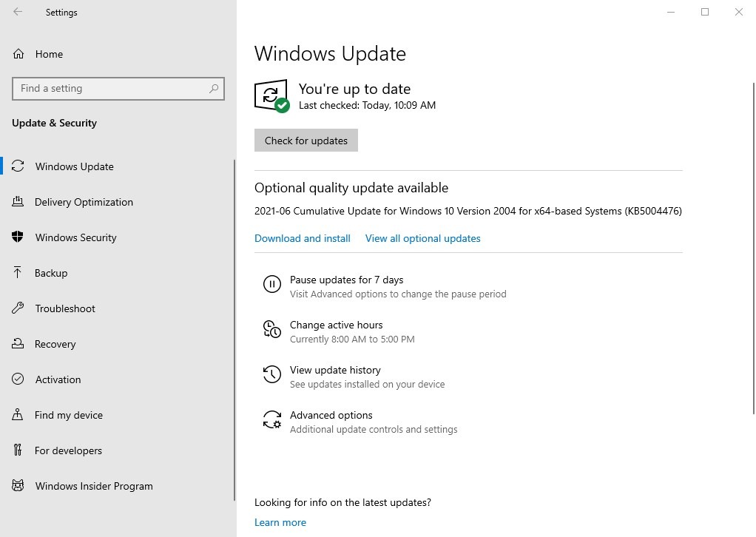Viewport: 756px width, 537px height.
Task: Click the main page vertical scrollbar
Action: 754,249
